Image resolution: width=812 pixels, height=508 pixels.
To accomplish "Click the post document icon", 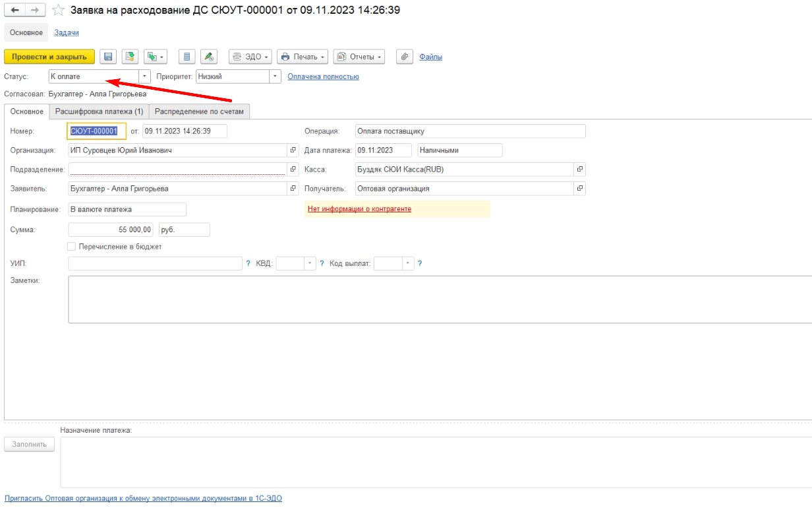I will 130,57.
